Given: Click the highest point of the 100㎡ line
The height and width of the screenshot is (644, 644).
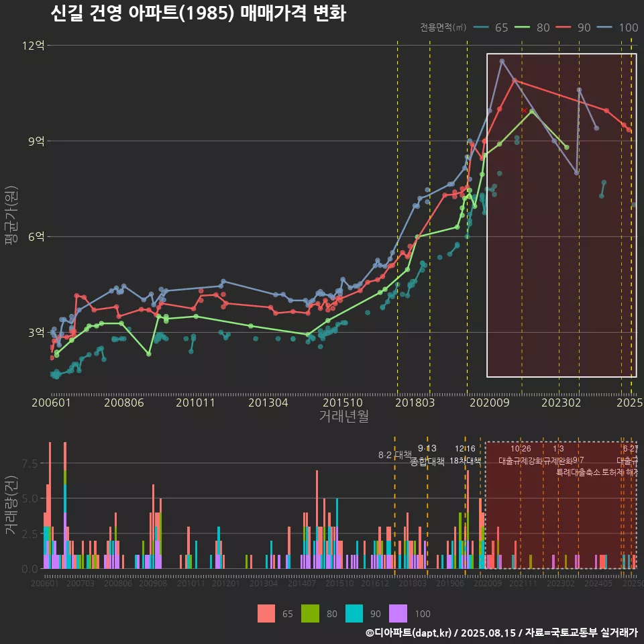Looking at the screenshot, I should 502,61.
